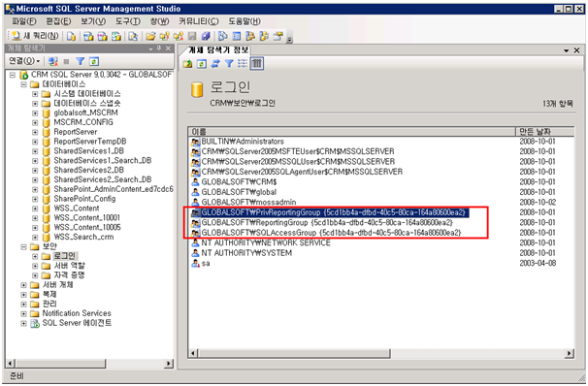Open the 창(W) menu
The image size is (588, 386).
tap(159, 21)
